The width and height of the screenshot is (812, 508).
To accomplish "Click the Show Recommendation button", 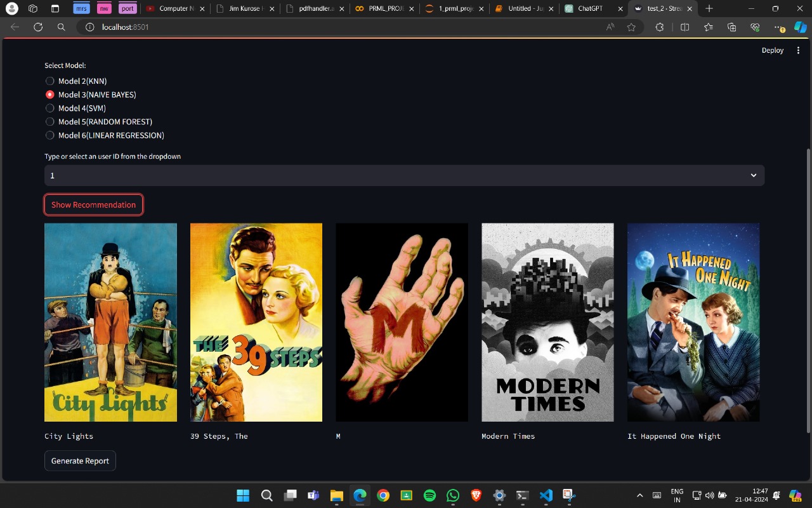I will tap(93, 204).
